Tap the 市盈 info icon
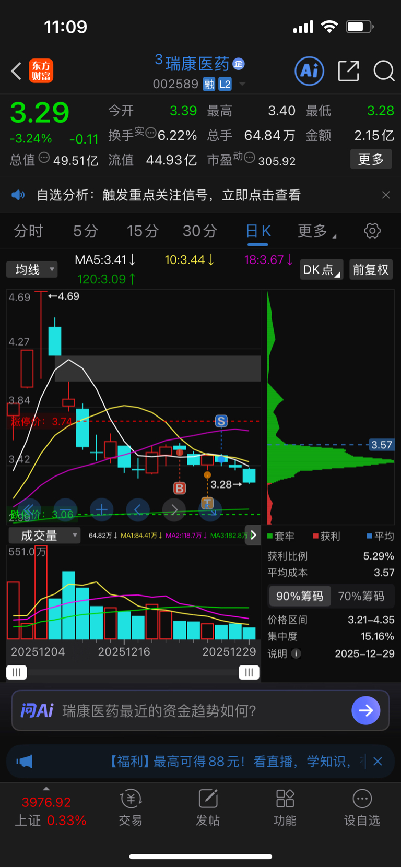The image size is (401, 868). pyautogui.click(x=250, y=157)
